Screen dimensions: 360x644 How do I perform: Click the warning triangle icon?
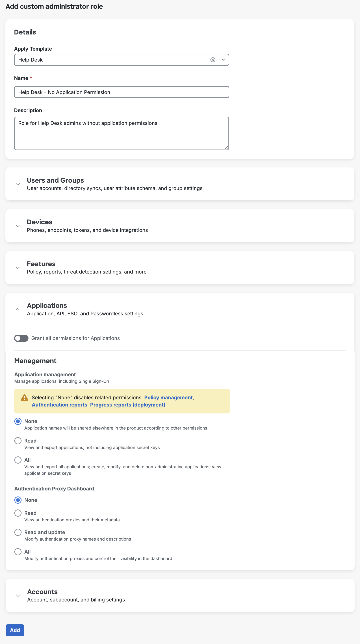(x=24, y=397)
